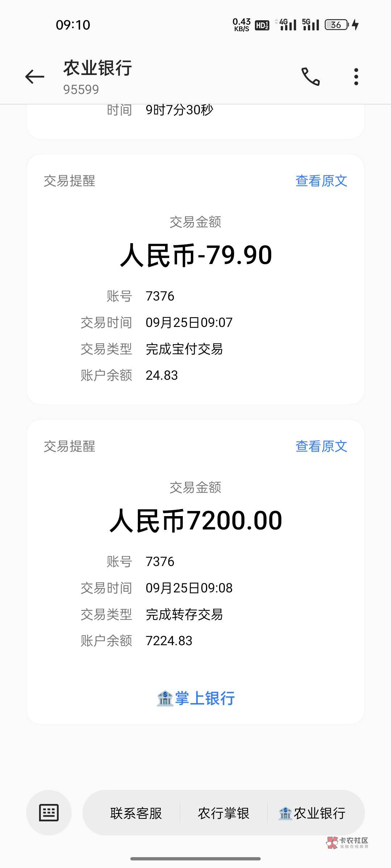This screenshot has height=868, width=391.
Task: Tap the back arrow icon
Action: [x=35, y=77]
